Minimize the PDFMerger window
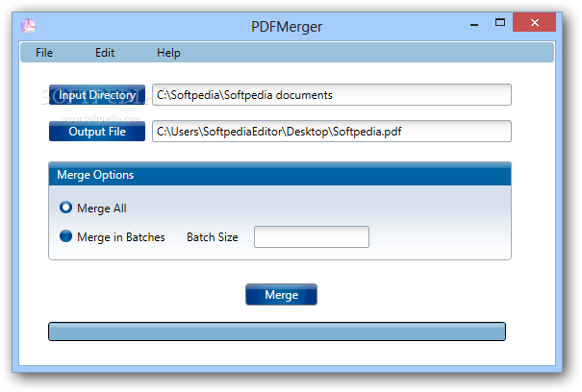 [474, 23]
